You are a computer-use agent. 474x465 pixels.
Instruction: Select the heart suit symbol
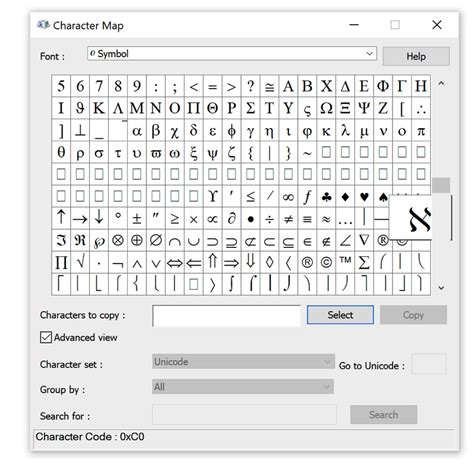click(x=364, y=197)
